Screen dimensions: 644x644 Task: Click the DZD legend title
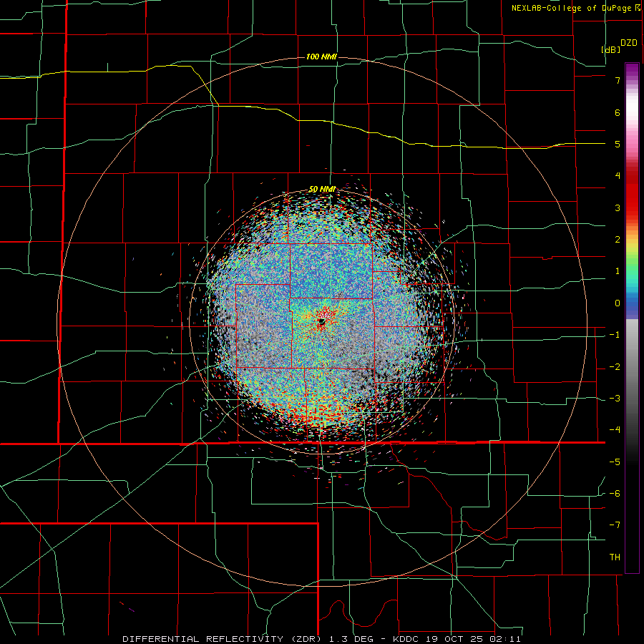tap(629, 43)
